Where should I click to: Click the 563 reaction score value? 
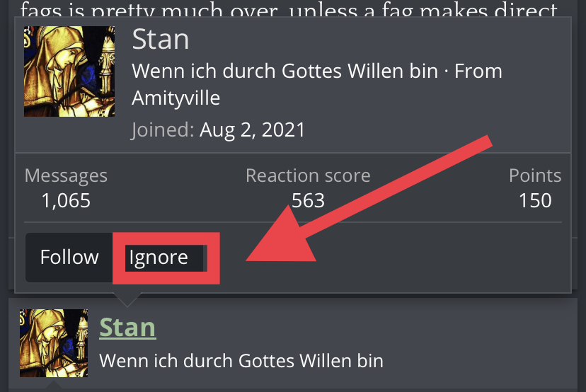pyautogui.click(x=308, y=201)
